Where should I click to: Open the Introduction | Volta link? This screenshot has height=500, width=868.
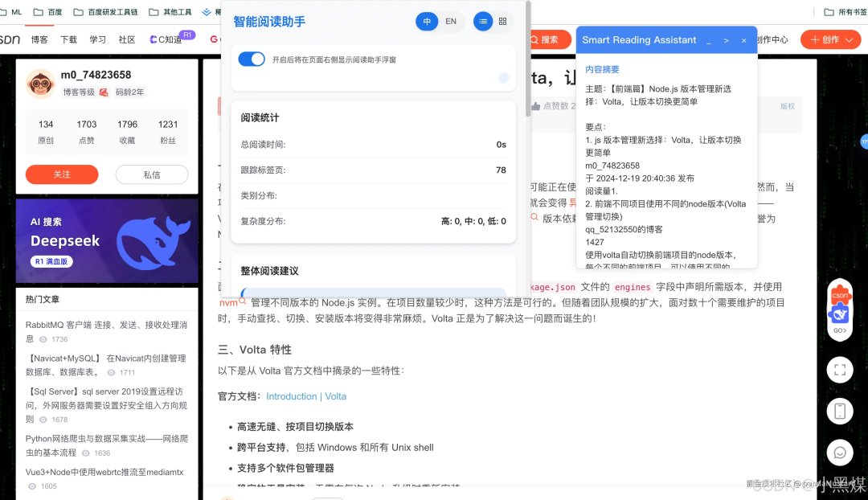(306, 396)
